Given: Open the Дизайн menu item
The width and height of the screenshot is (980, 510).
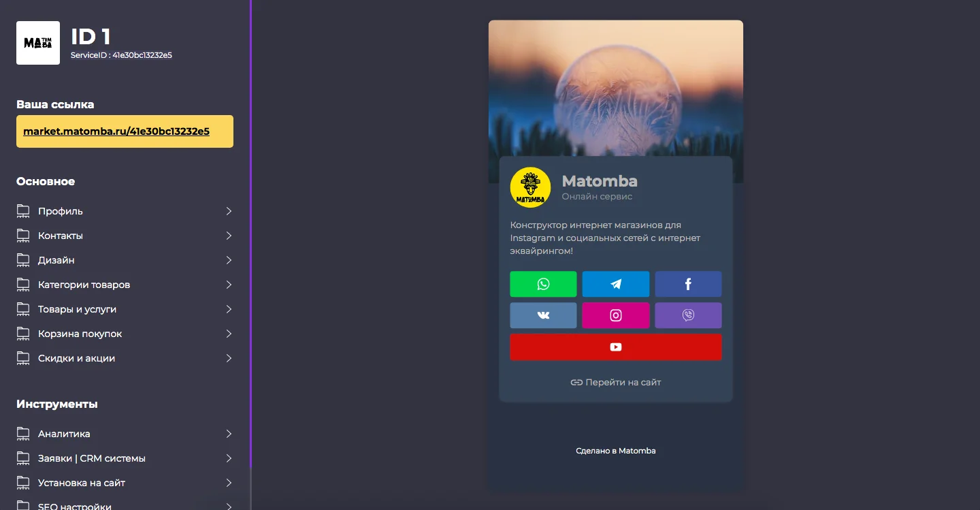Looking at the screenshot, I should click(125, 260).
